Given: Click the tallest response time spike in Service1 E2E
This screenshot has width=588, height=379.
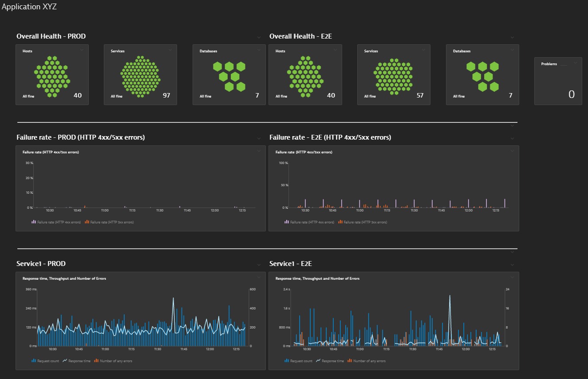Looking at the screenshot, I should 450,297.
